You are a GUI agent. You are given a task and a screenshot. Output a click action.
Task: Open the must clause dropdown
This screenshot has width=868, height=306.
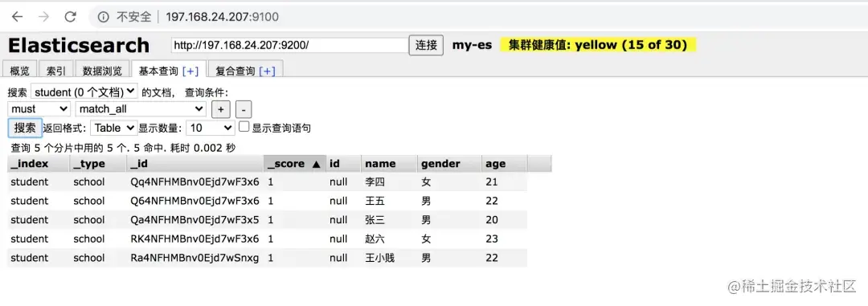pos(39,109)
